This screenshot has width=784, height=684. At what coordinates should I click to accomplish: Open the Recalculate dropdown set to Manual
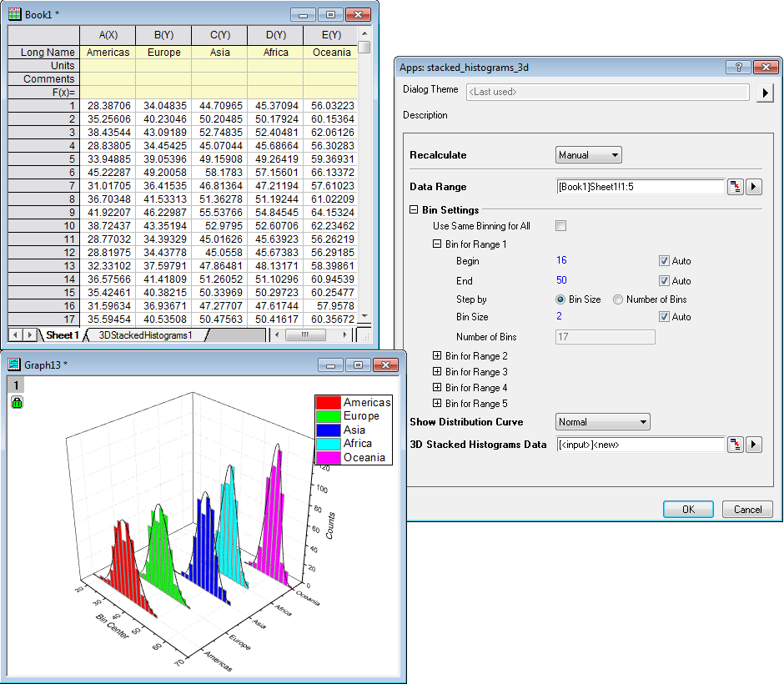tap(588, 154)
